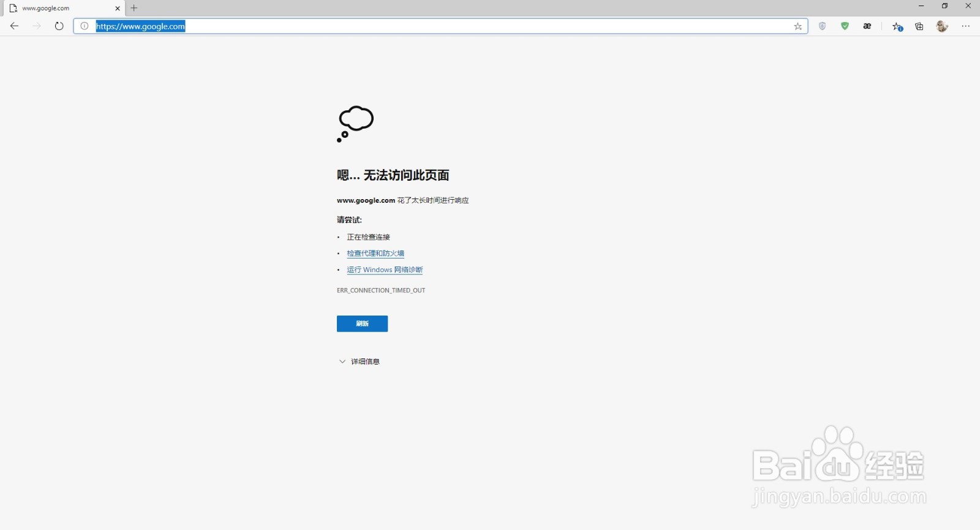This screenshot has width=980, height=530.
Task: Click the thought bubble error icon
Action: click(x=355, y=124)
